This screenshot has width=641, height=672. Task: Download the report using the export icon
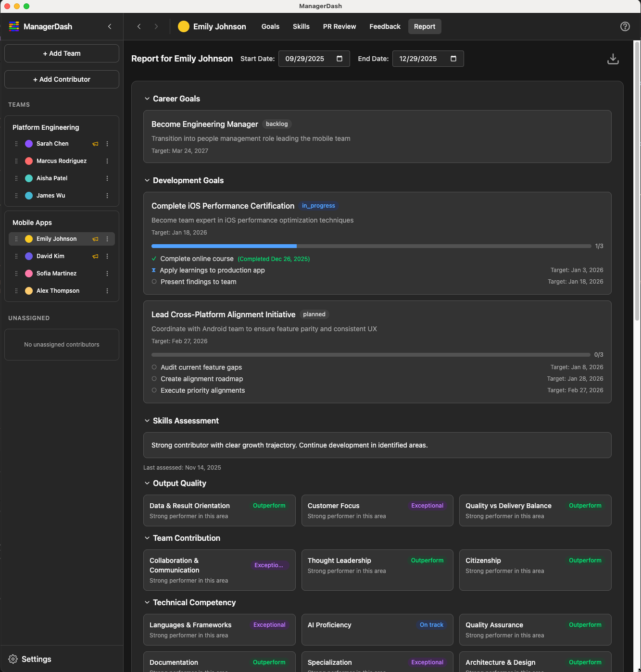click(x=613, y=59)
